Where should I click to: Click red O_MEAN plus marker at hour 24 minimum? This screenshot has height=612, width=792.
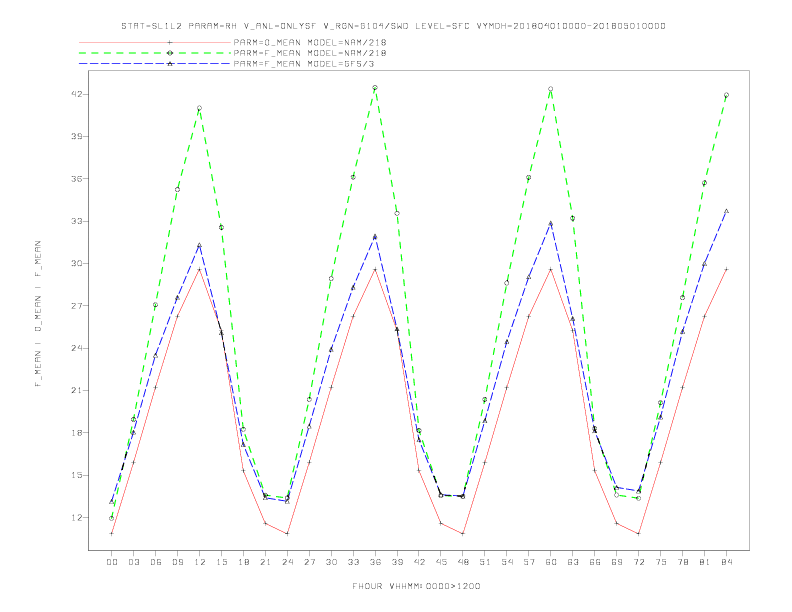click(x=287, y=533)
